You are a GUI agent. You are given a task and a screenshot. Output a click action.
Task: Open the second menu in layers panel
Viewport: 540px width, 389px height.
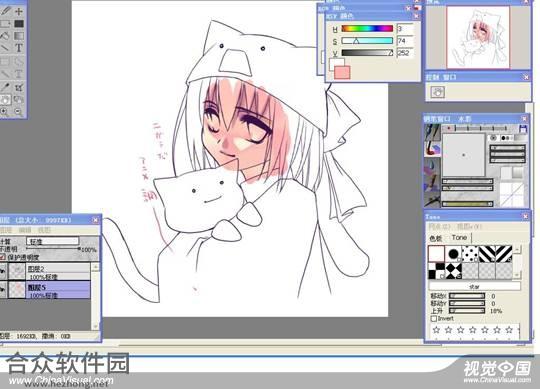pos(25,230)
